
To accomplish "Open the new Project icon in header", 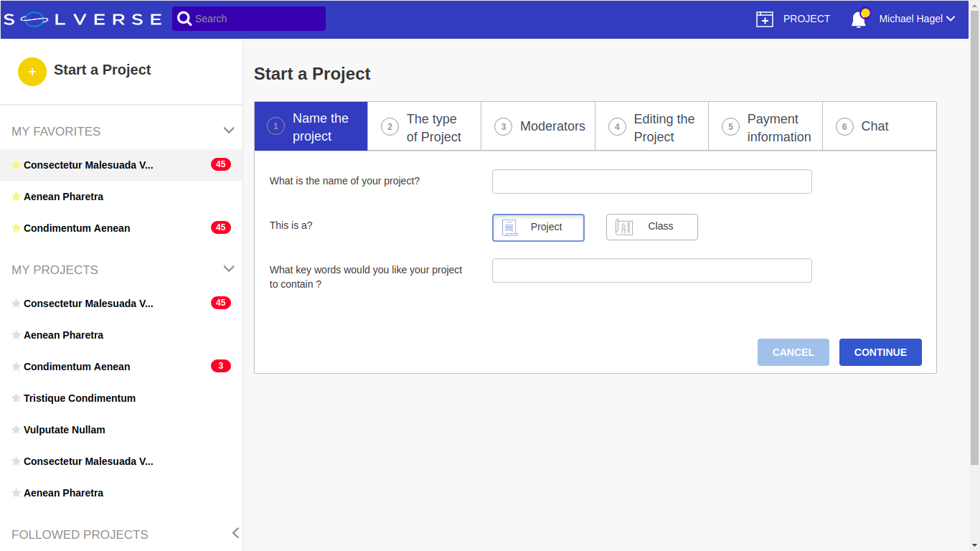I will [x=765, y=19].
